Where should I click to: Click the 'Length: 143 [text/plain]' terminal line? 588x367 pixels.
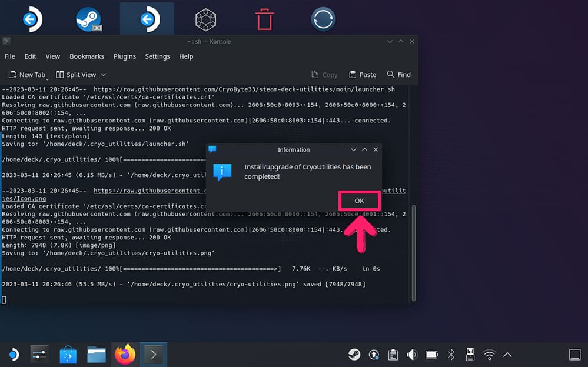tap(46, 136)
